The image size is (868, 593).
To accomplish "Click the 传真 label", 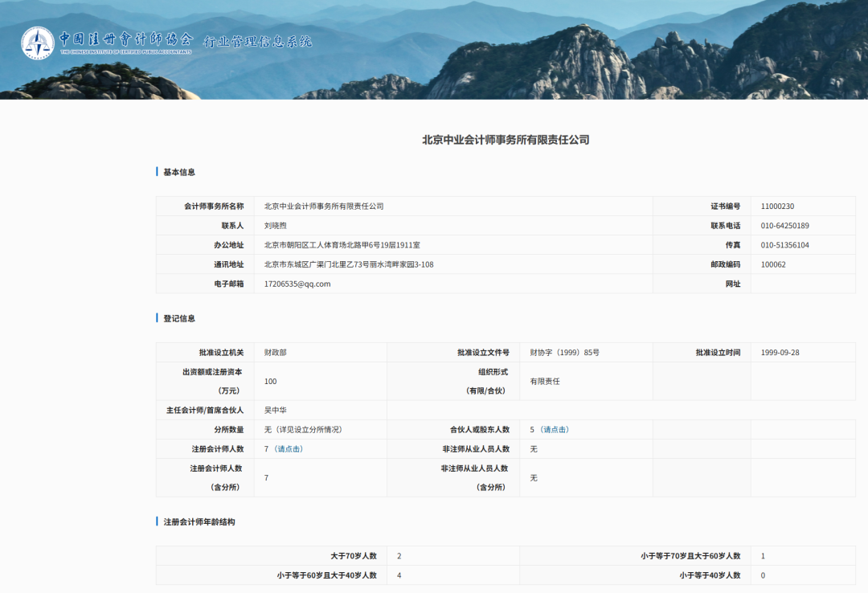I will point(732,245).
